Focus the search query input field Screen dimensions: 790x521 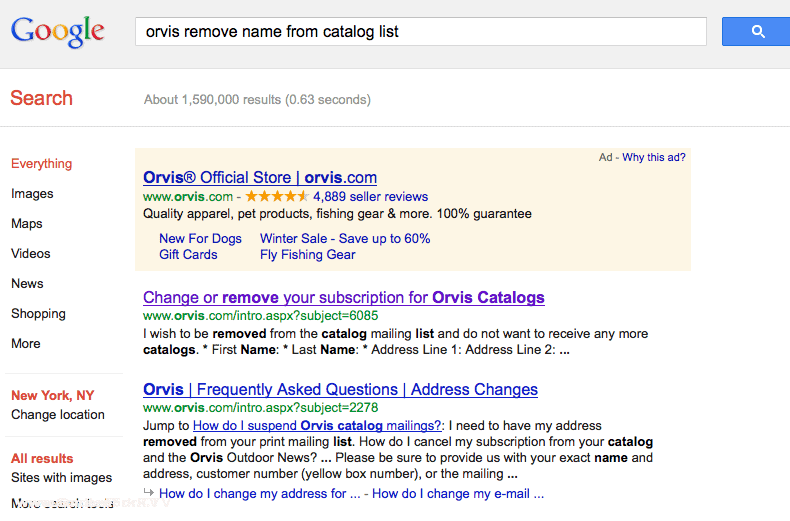click(421, 32)
